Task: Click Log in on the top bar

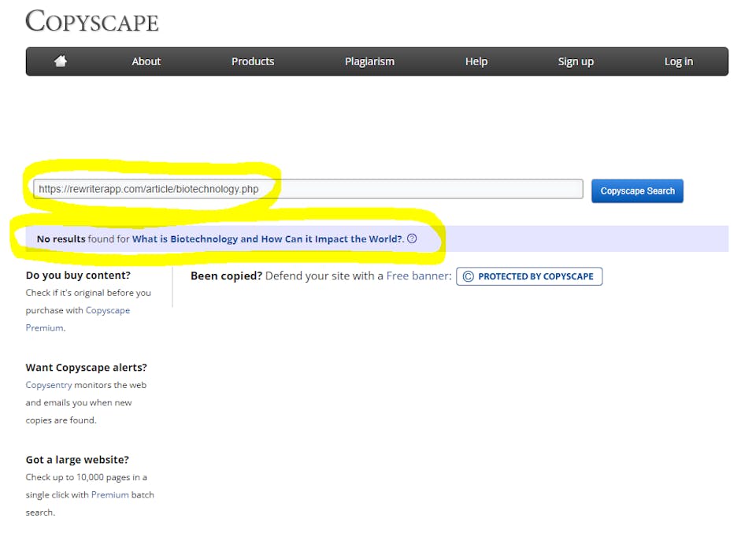Action: coord(678,61)
